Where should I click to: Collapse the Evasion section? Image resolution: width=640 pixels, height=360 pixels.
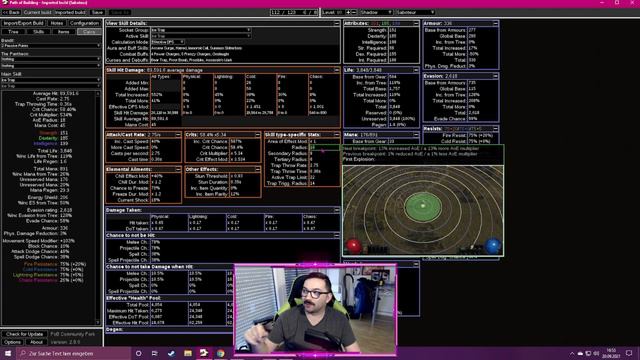[495, 76]
